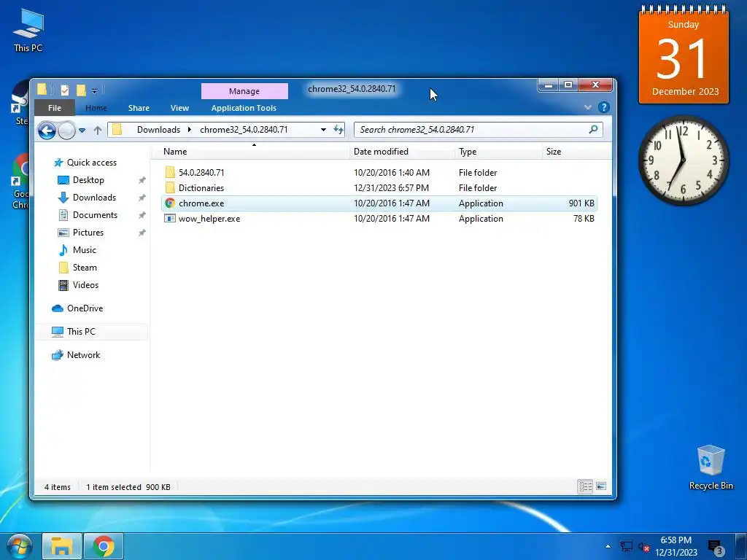Unpin Documents using its pin icon
This screenshot has height=560, width=747.
pos(142,215)
